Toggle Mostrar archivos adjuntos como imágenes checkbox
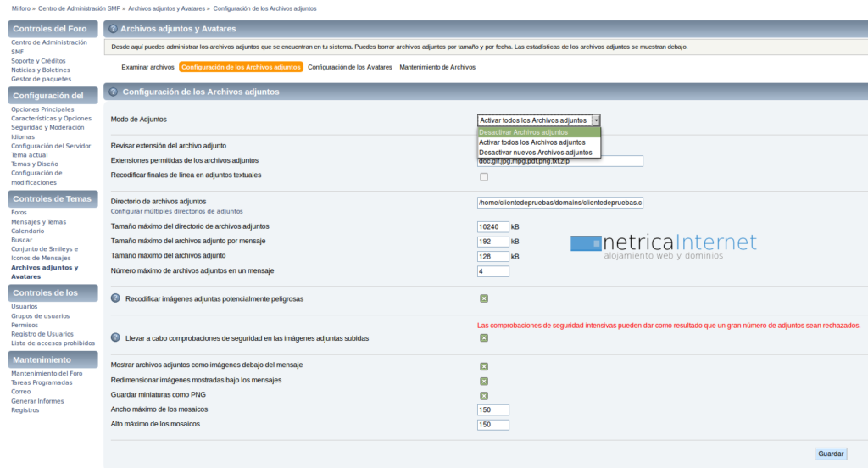This screenshot has height=468, width=868. coord(484,366)
